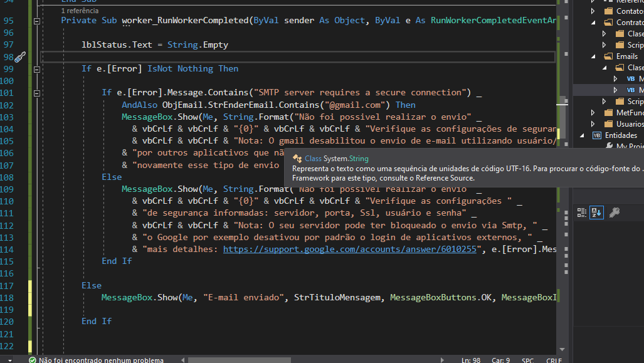Expand the Contatos folder tree node
Viewport: 644px width, 363px height.
point(593,11)
